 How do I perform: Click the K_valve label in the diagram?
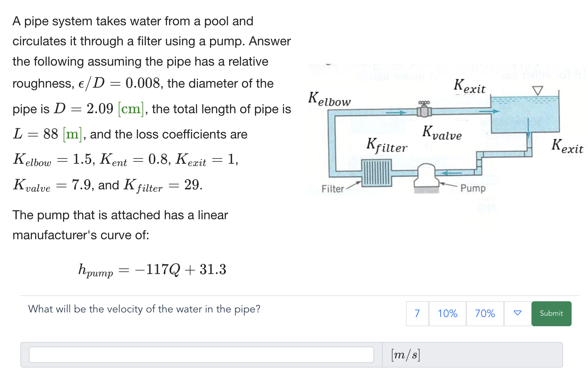pyautogui.click(x=441, y=133)
